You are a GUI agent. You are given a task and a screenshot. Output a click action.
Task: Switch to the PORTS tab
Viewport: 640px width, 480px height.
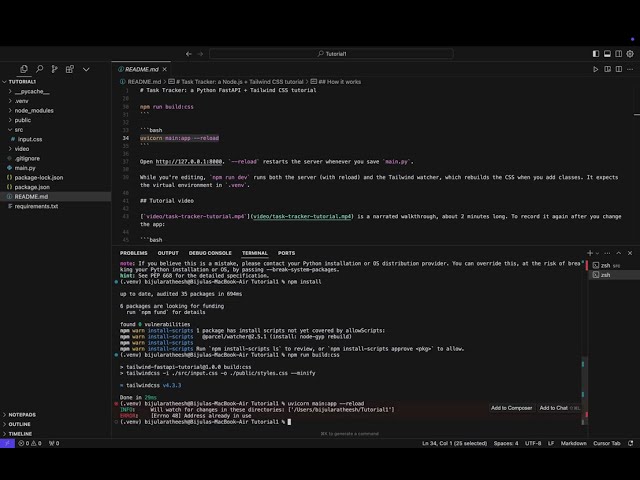[286, 253]
